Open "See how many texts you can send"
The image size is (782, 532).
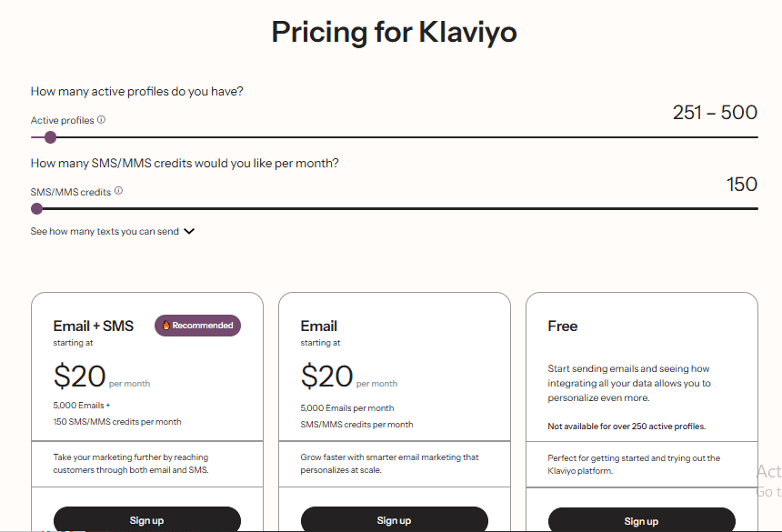105,231
